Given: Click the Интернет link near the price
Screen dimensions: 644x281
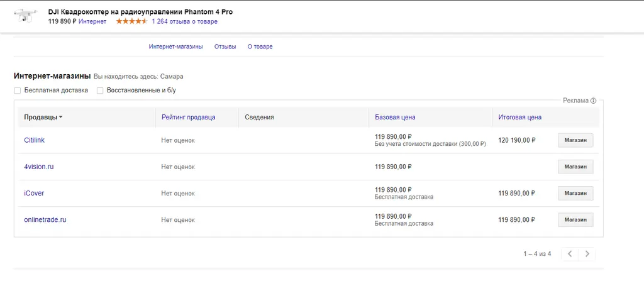Looking at the screenshot, I should (92, 21).
